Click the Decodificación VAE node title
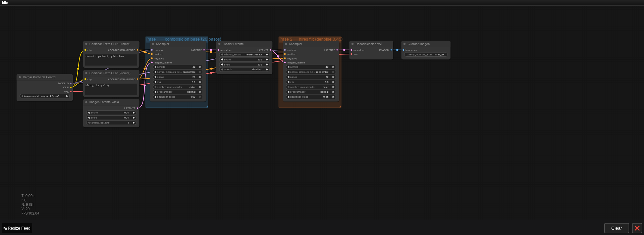The height and width of the screenshot is (235, 644). [369, 44]
